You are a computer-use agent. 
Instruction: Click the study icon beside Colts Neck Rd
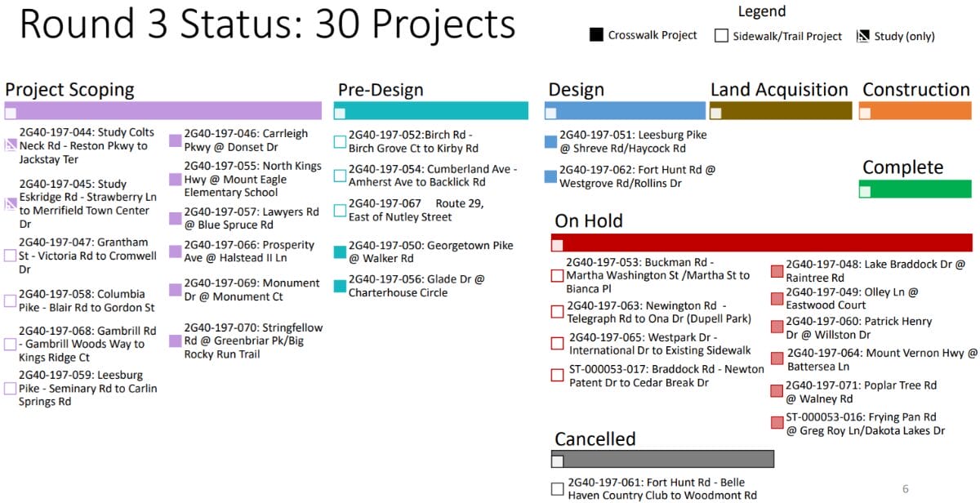tap(11, 146)
